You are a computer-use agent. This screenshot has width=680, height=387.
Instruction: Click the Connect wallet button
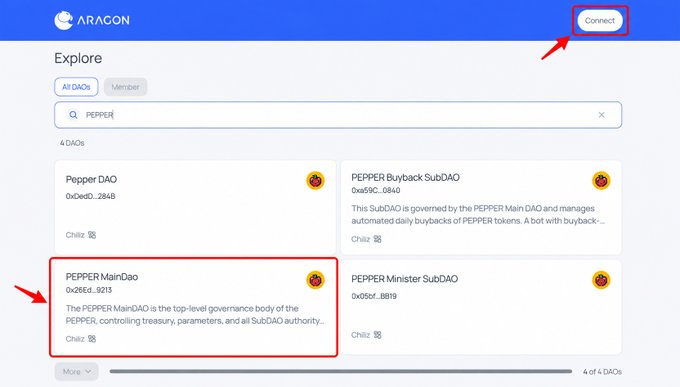coord(600,20)
